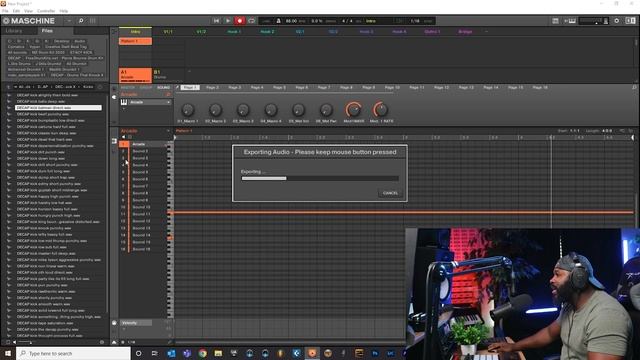Open the Arcade group dropdown above sound list

[167, 131]
